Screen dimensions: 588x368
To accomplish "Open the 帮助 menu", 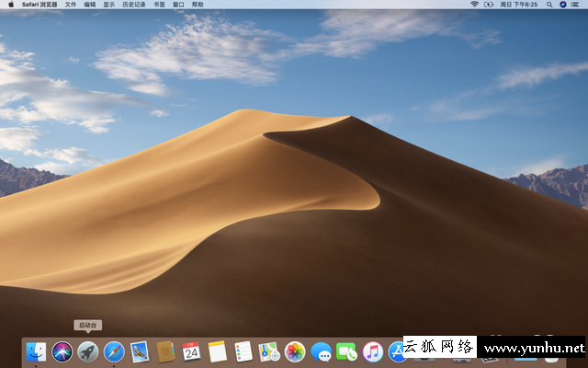I will tap(198, 5).
